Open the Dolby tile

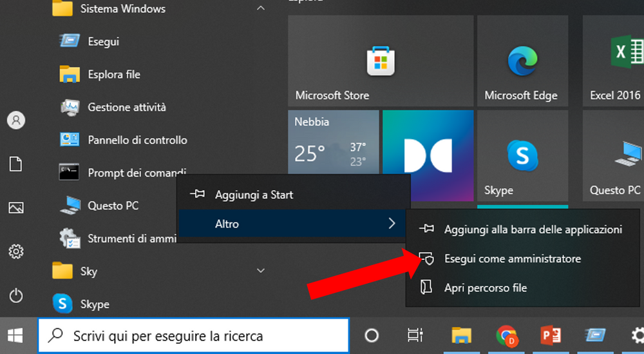coord(428,155)
